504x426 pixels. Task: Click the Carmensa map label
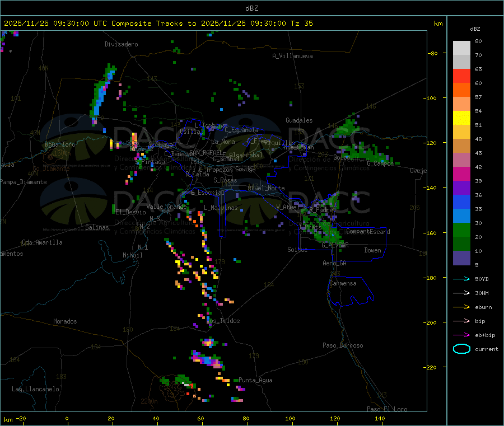tap(343, 283)
